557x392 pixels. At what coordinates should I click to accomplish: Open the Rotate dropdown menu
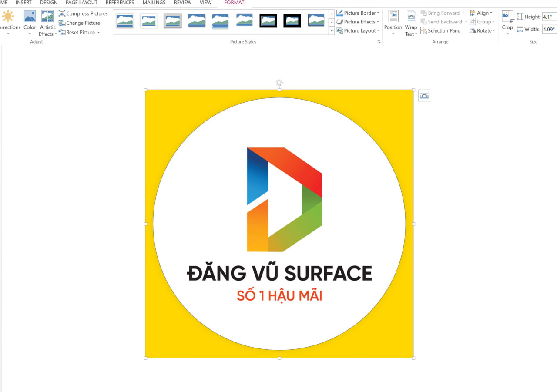point(482,30)
